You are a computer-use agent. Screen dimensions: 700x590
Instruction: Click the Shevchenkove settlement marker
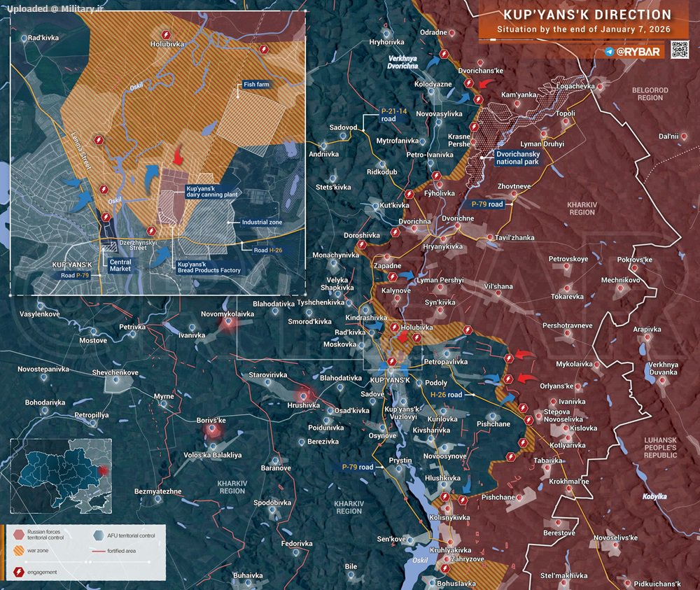tap(116, 380)
